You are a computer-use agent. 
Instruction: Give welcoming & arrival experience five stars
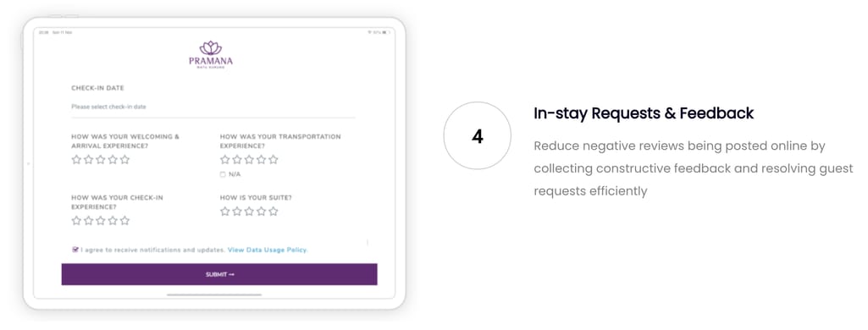pyautogui.click(x=124, y=160)
